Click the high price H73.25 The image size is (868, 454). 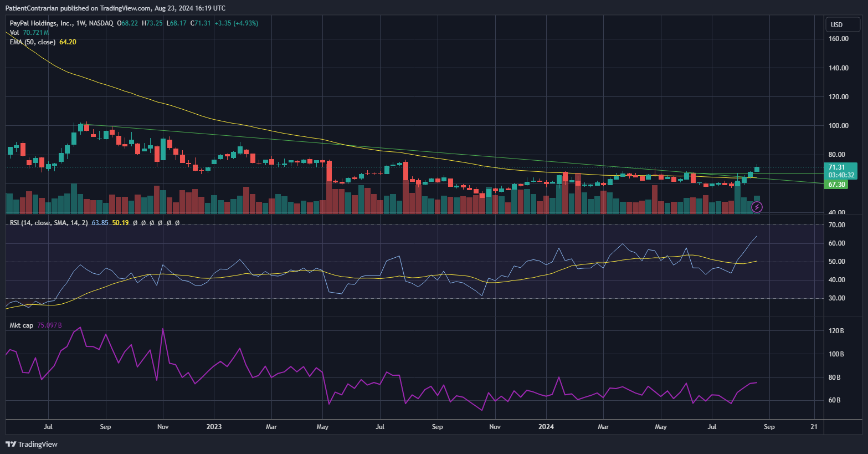point(152,23)
